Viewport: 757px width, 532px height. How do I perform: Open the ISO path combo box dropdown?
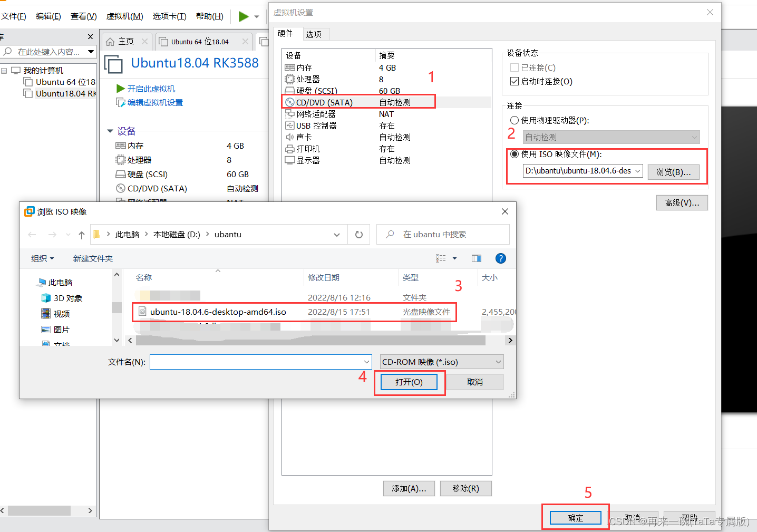[x=638, y=171]
